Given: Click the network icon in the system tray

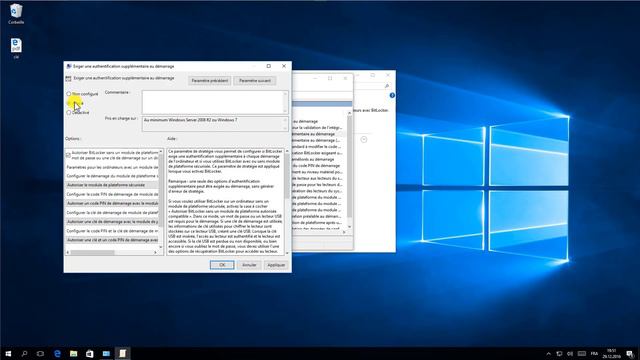Looking at the screenshot, I should pos(559,353).
